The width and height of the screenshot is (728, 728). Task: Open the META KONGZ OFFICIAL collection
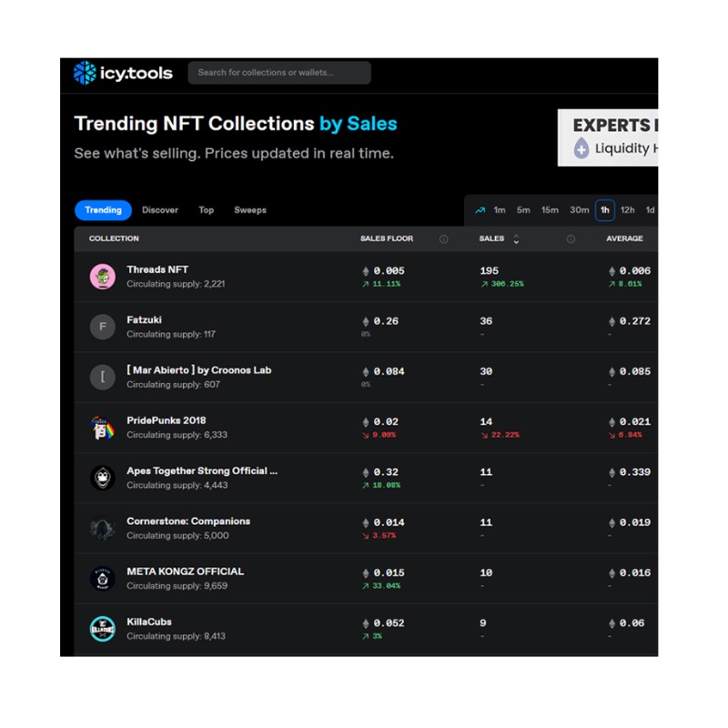click(186, 571)
